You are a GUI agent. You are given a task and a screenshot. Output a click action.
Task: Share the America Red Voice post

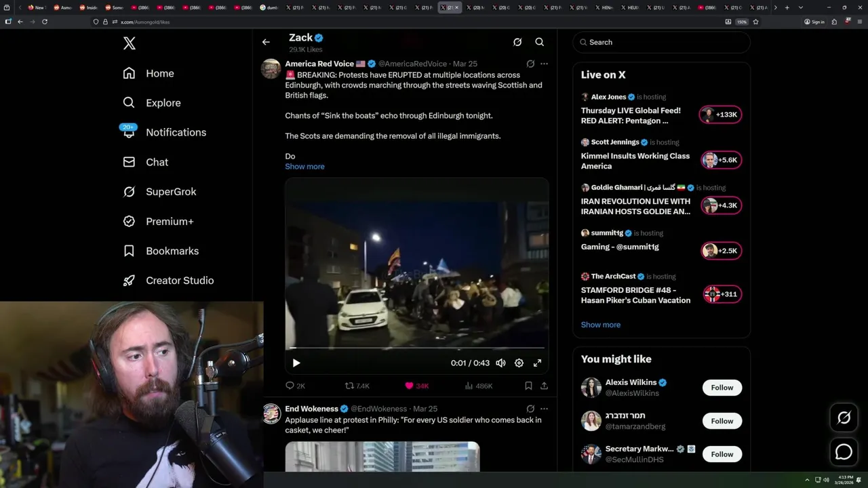point(544,386)
